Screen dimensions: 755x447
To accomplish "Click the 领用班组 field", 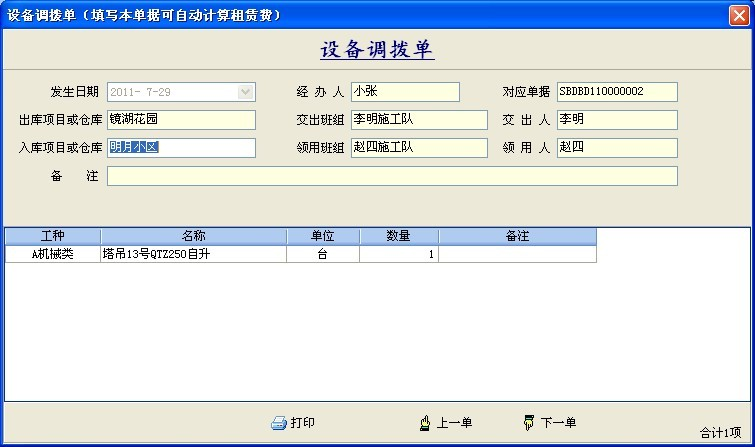I will pos(404,148).
